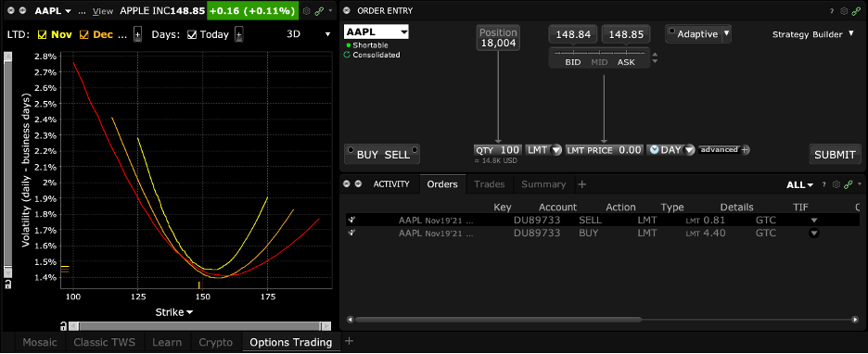
Task: Click the 148.85 ask price button
Action: click(626, 34)
